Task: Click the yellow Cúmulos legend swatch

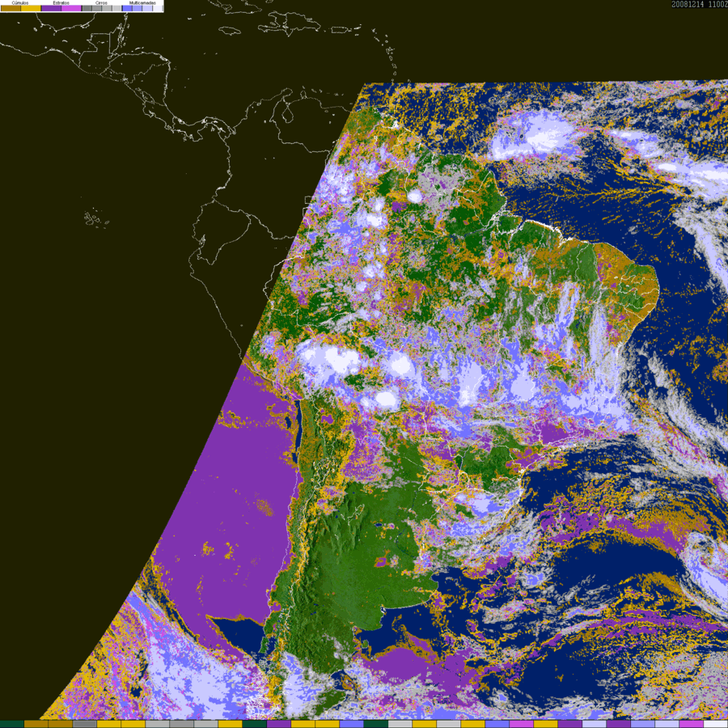Action: coord(31,8)
